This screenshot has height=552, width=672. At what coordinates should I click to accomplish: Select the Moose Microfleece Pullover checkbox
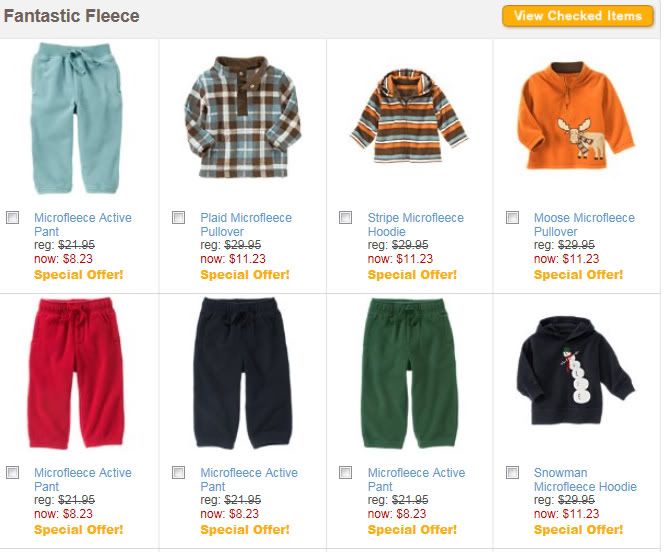pos(513,218)
